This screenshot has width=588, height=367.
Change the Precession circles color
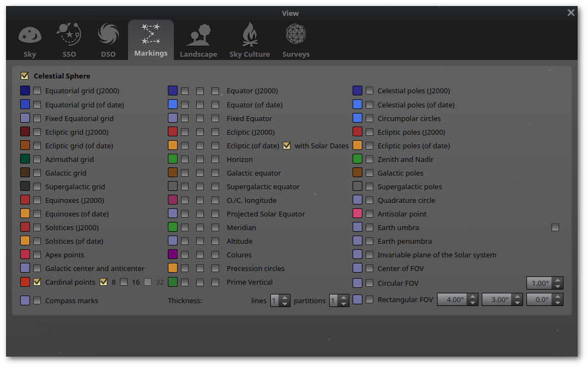(x=173, y=268)
